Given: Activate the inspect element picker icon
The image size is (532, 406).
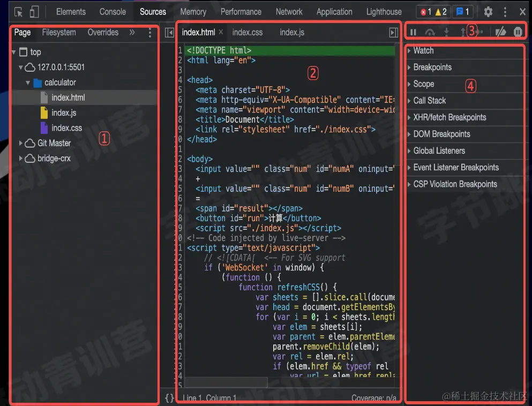Looking at the screenshot, I should [18, 12].
